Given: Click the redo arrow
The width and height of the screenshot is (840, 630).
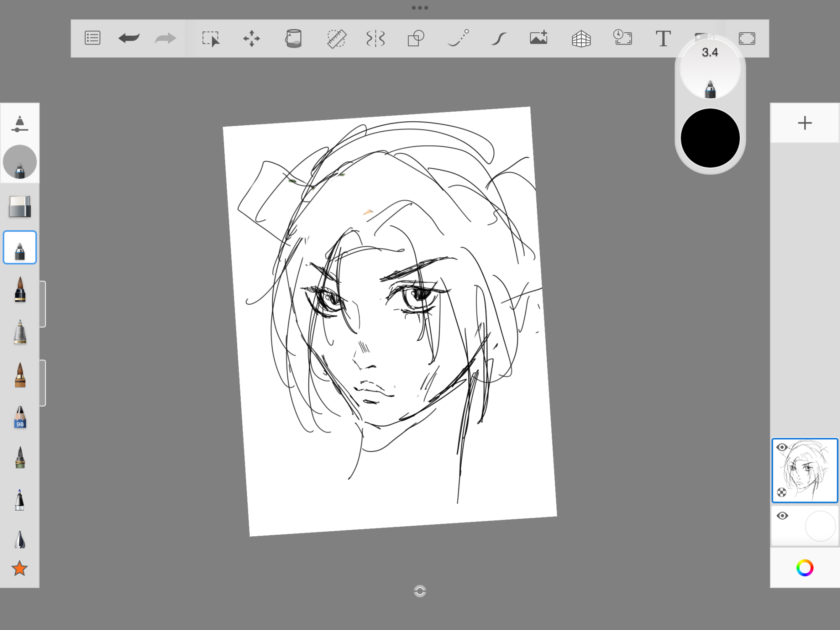Looking at the screenshot, I should [165, 38].
